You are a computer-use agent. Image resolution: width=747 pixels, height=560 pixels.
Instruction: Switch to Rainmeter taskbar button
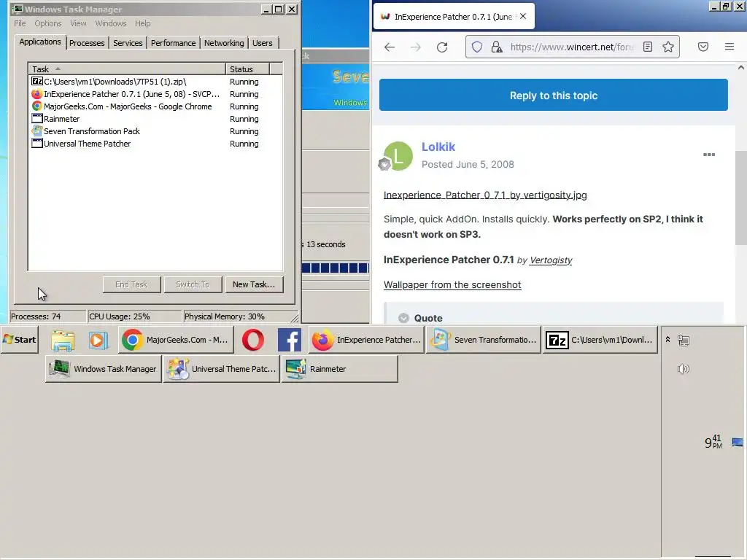click(340, 369)
